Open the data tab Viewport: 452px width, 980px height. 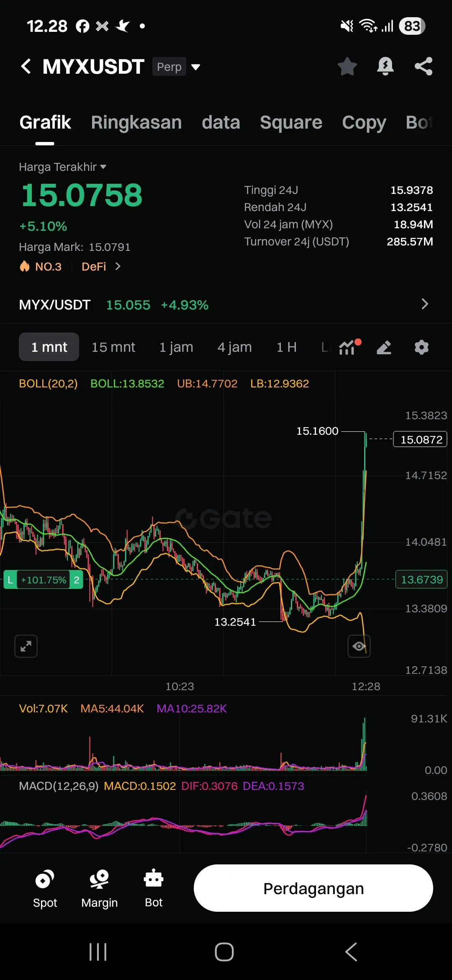pyautogui.click(x=221, y=122)
